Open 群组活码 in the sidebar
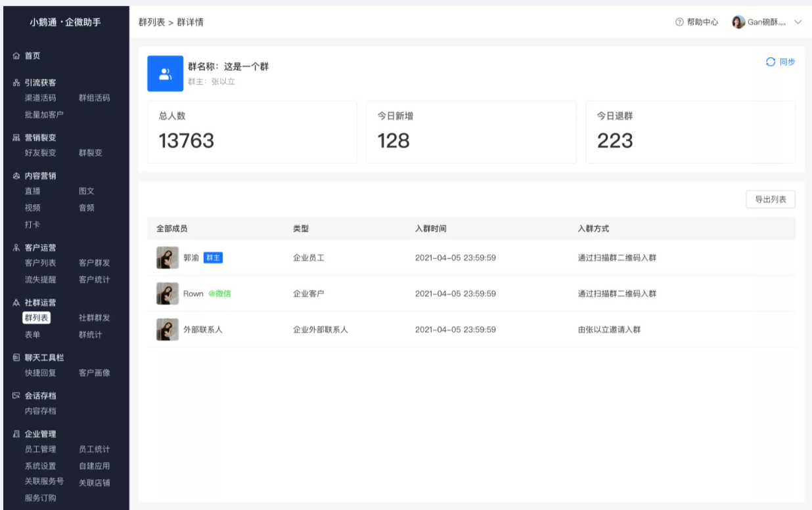This screenshot has width=812, height=510. tap(95, 98)
